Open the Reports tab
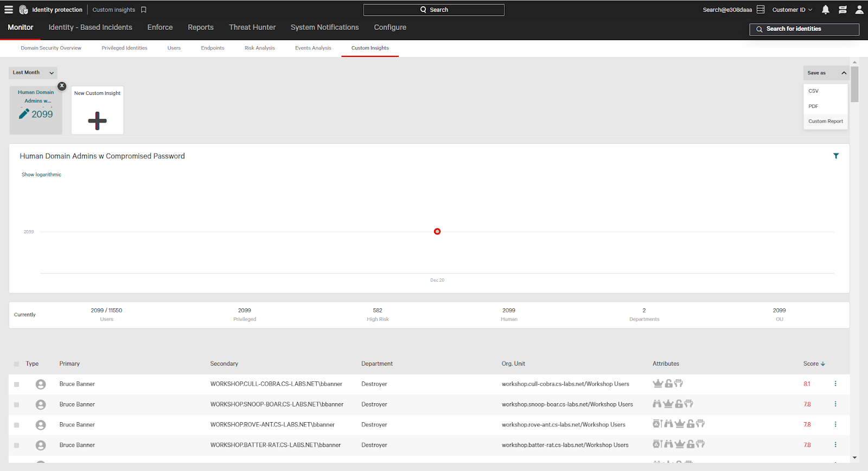Screen dimensions: 868x471 (201, 27)
